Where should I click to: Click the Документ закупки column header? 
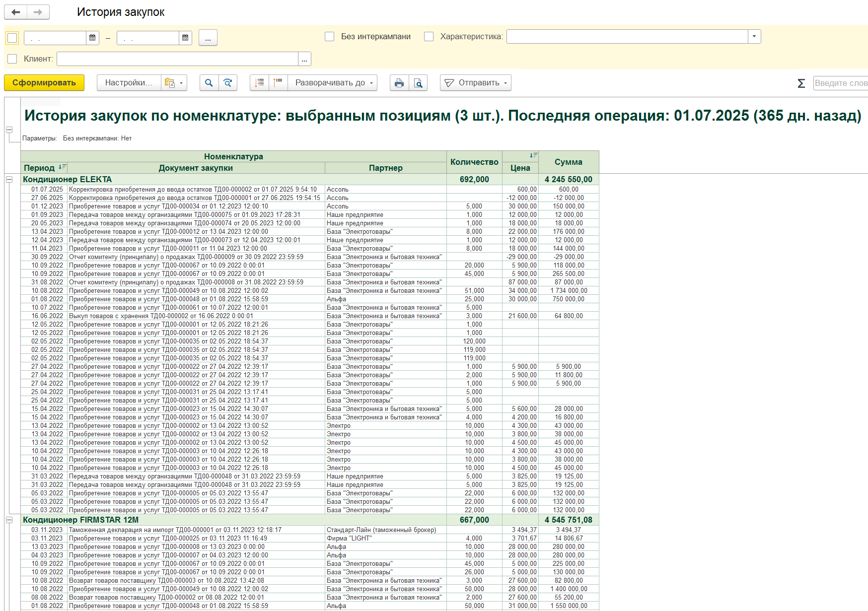tap(196, 168)
